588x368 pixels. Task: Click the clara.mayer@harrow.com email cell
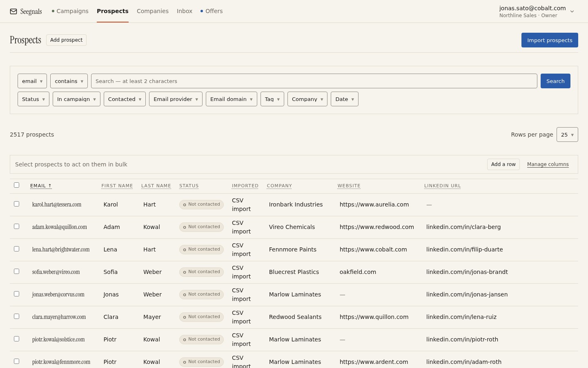(x=59, y=317)
